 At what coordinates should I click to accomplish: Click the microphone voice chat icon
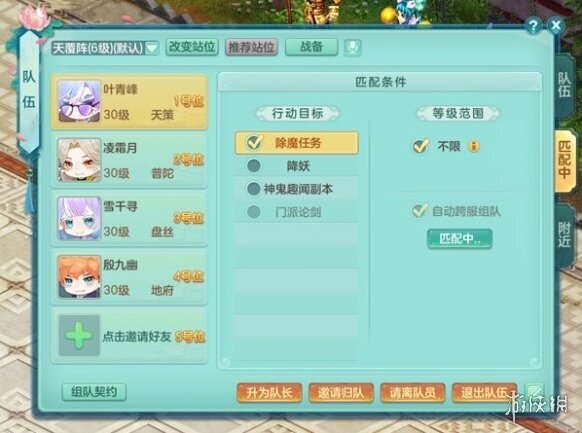[352, 47]
